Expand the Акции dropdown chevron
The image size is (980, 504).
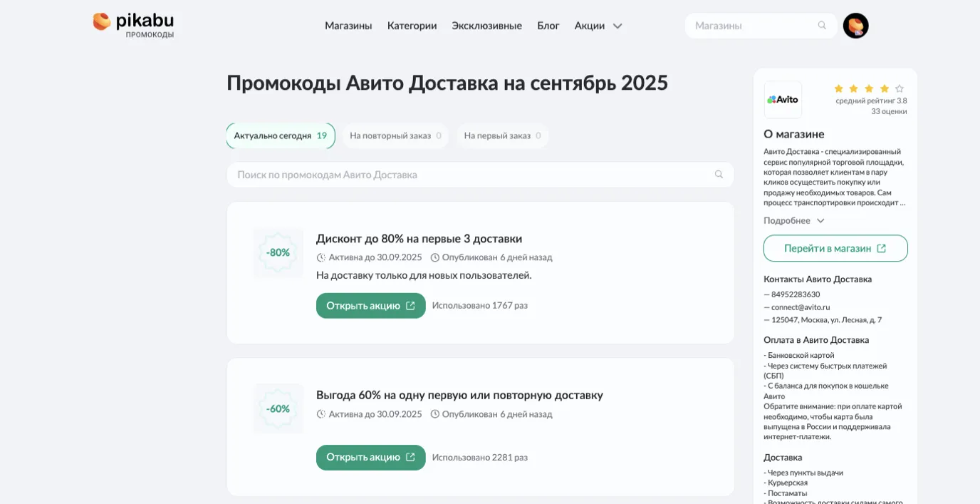617,26
